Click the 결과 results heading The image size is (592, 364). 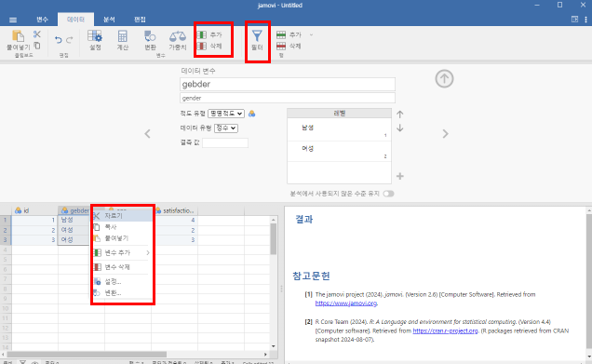coord(304,220)
